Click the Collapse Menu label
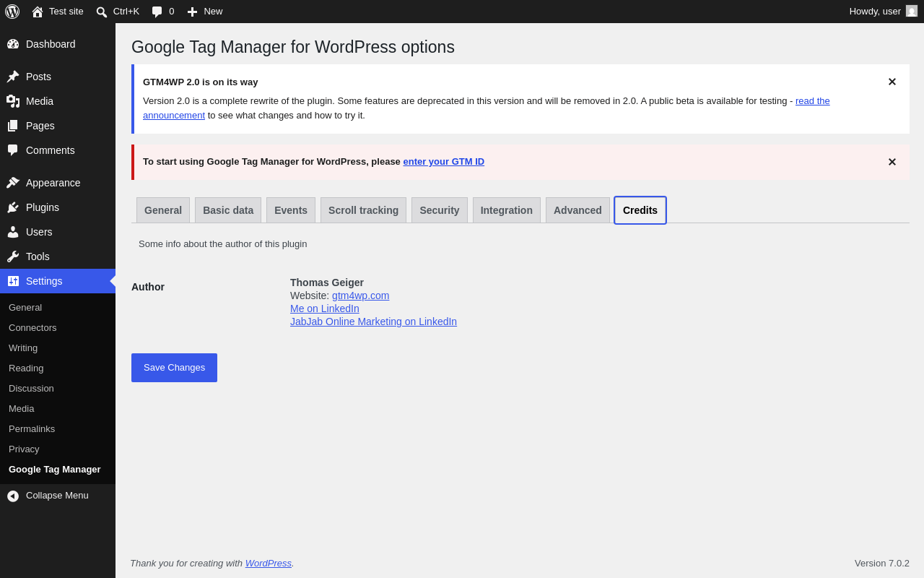The width and height of the screenshot is (924, 578). tap(57, 495)
